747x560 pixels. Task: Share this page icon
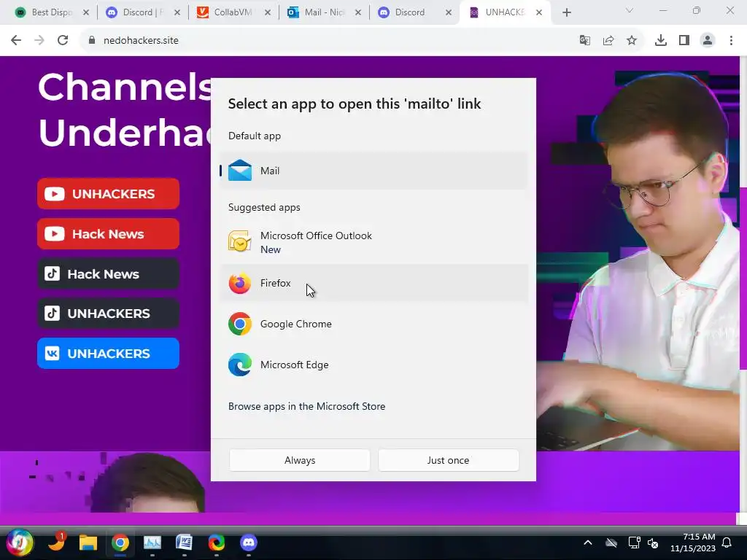[x=608, y=41]
